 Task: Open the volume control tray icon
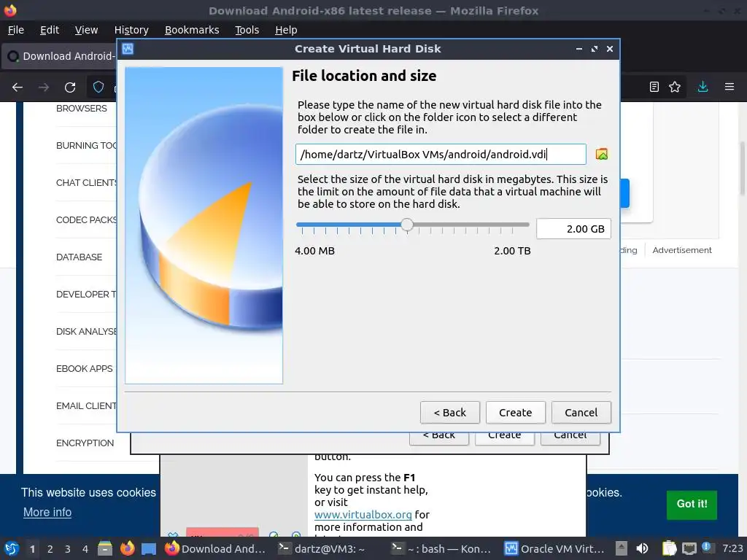tap(642, 548)
